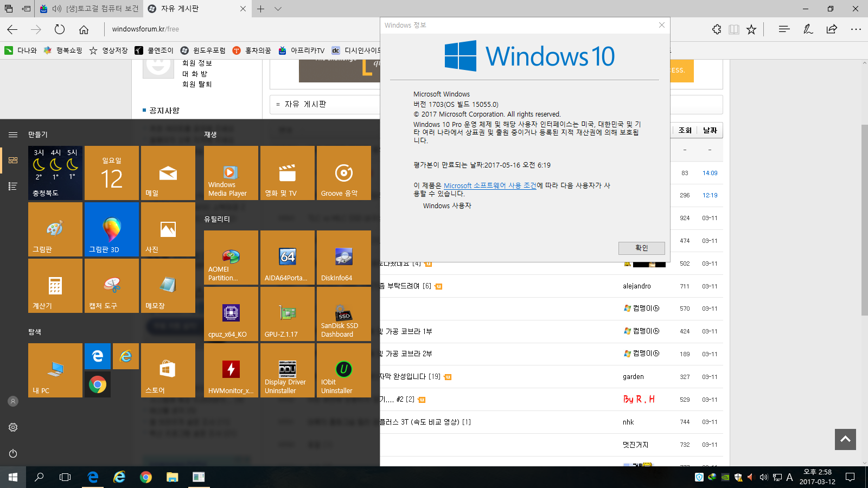Open Start menu settings gear
868x488 pixels.
[13, 427]
